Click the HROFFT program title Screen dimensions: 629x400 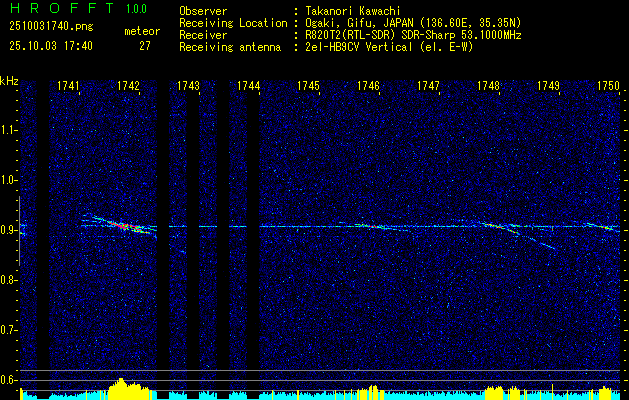62,8
